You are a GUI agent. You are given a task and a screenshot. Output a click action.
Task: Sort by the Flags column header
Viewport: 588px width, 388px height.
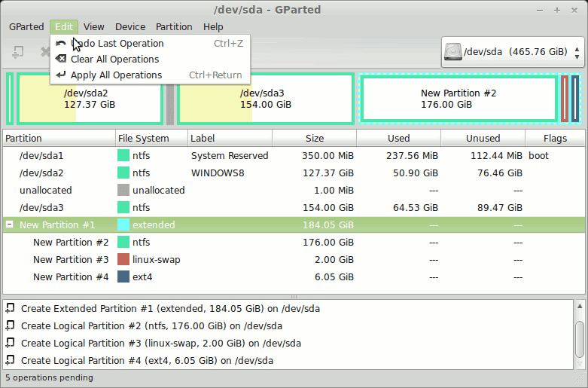point(555,138)
